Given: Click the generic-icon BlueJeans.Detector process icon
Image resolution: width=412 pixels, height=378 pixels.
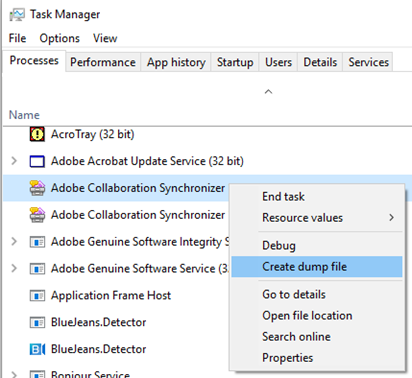Looking at the screenshot, I should 37,322.
